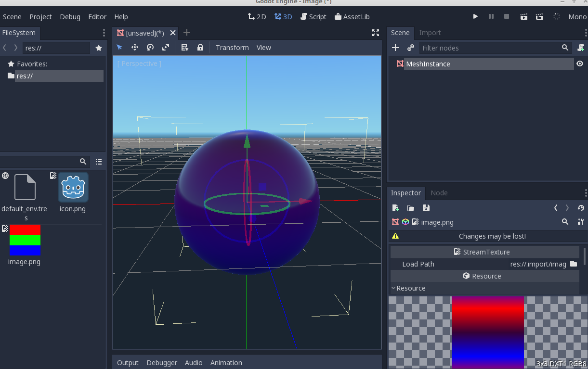Open the AssetLib workspace
The width and height of the screenshot is (588, 369).
352,16
